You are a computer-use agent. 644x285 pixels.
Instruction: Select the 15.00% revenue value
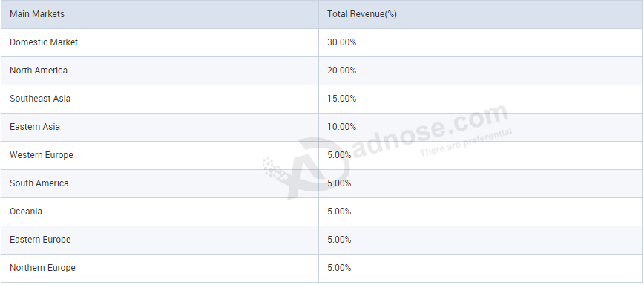click(x=342, y=99)
